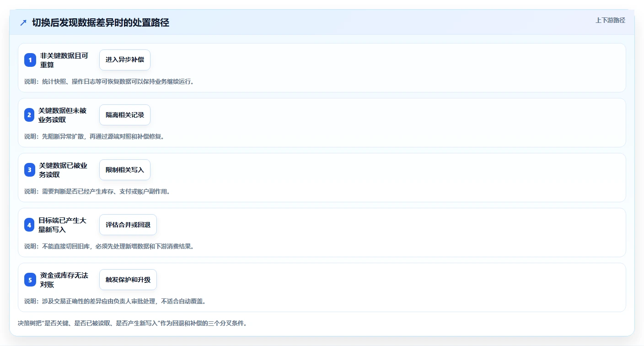Select the 限制相关写入 action

125,170
